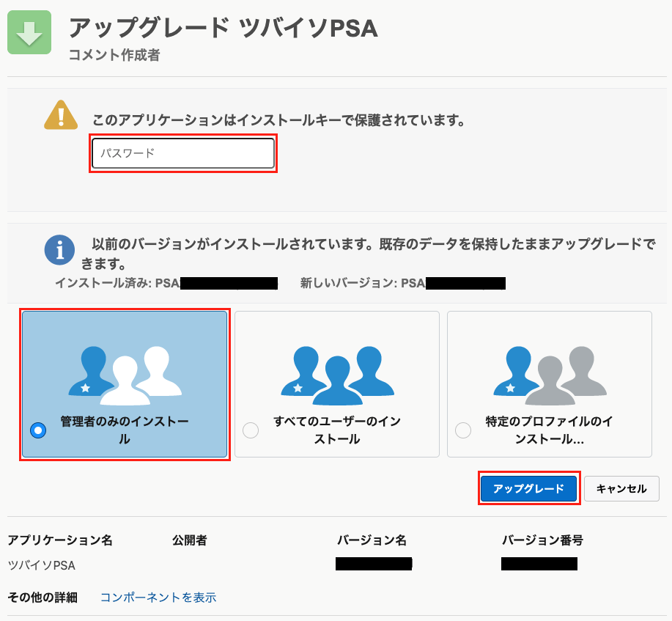The width and height of the screenshot is (672, 621).
Task: Click the previous version installed message text
Action: pos(368,254)
